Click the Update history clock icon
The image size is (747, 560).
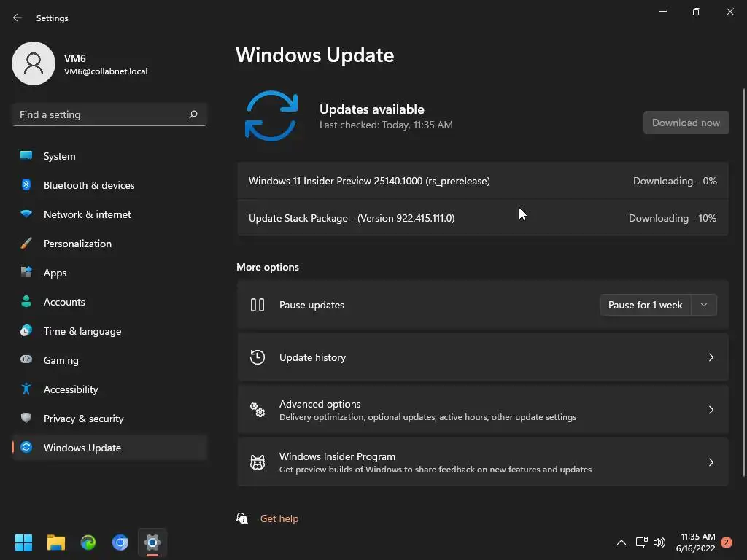(x=258, y=357)
